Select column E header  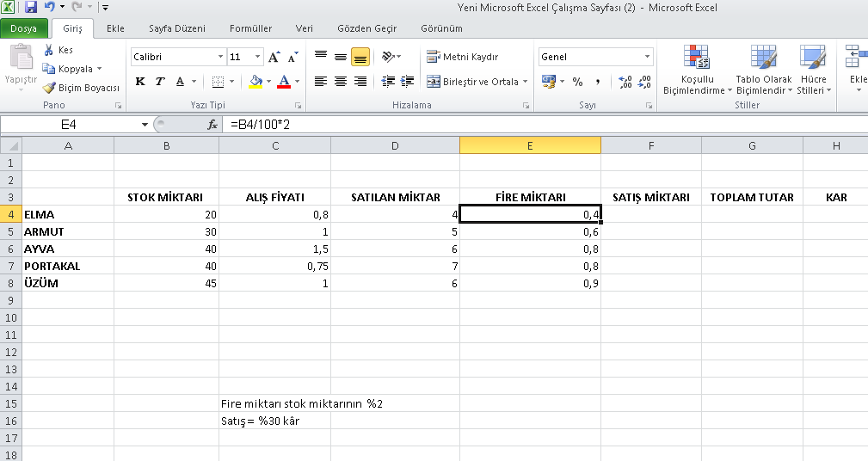pyautogui.click(x=530, y=146)
